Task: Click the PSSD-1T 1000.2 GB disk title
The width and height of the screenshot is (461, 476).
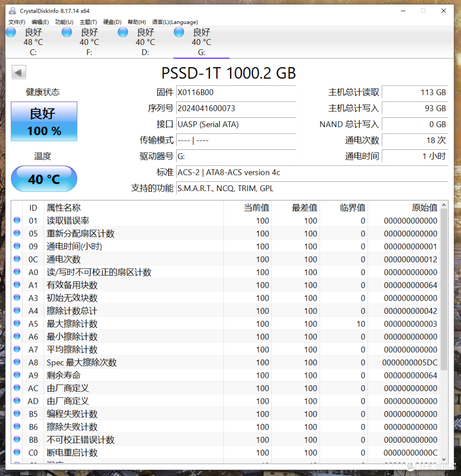Action: click(x=228, y=73)
